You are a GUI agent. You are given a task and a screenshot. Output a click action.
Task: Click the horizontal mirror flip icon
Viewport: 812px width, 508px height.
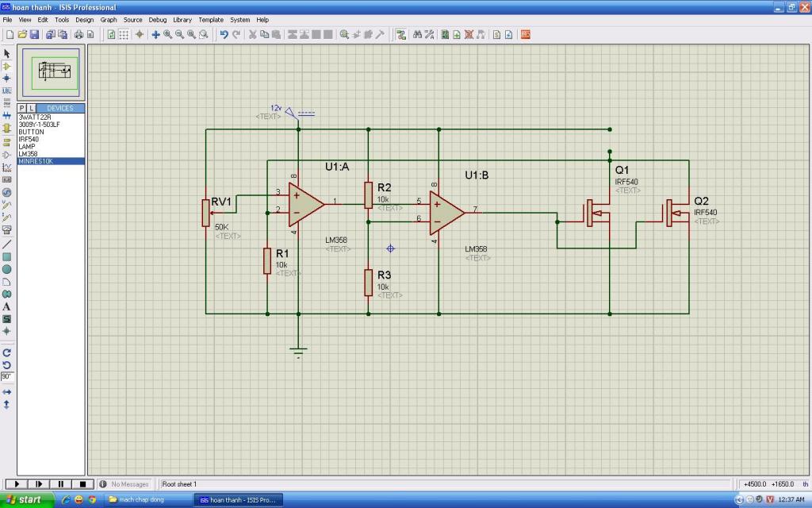[x=7, y=392]
